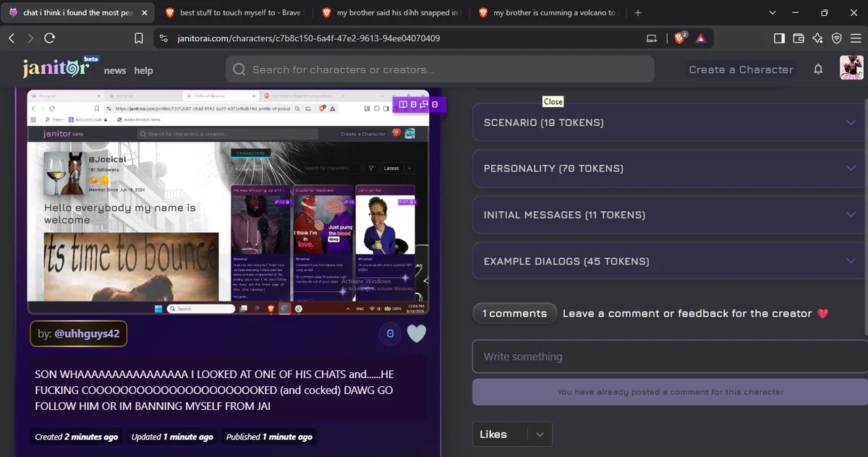868x457 pixels.
Task: Click the 1 comments button
Action: (514, 313)
